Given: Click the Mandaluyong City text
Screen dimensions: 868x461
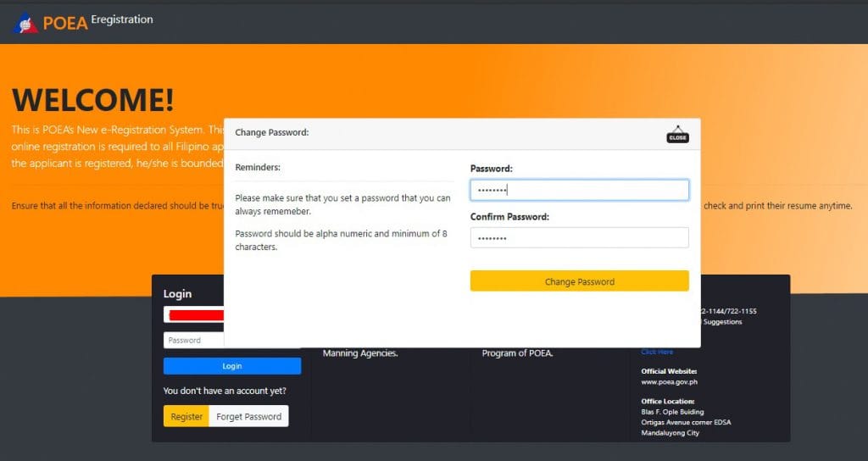Looking at the screenshot, I should click(670, 433).
